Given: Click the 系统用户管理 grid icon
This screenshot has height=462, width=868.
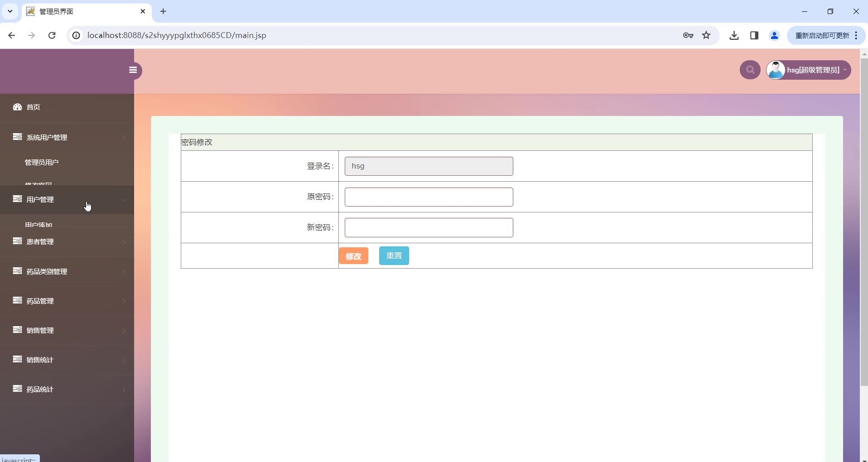Looking at the screenshot, I should tap(17, 138).
